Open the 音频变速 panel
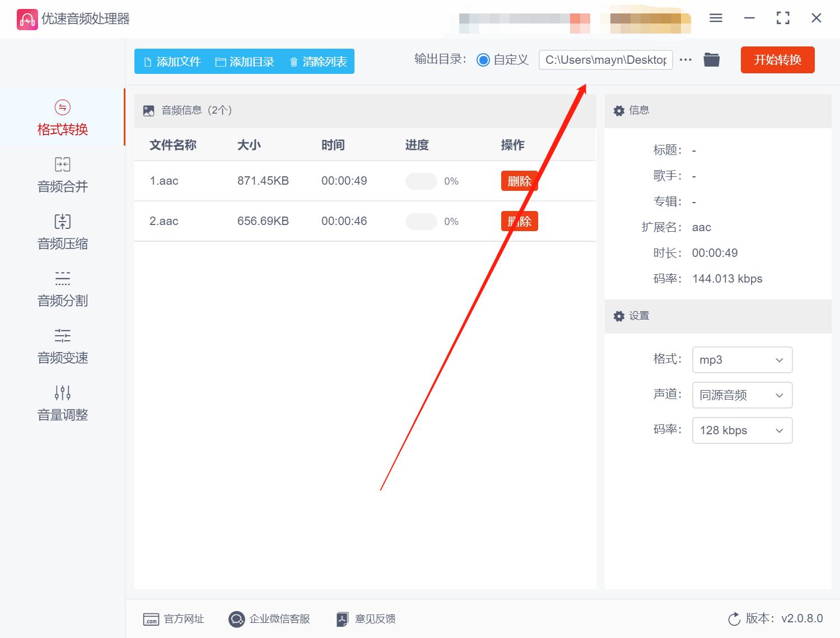Viewport: 840px width, 638px height. [x=62, y=346]
